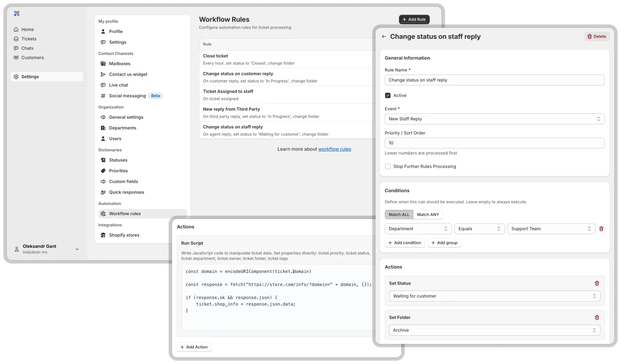This screenshot has height=364, width=621.
Task: Click the Delete trash icon beside Set Status
Action: pyautogui.click(x=597, y=283)
